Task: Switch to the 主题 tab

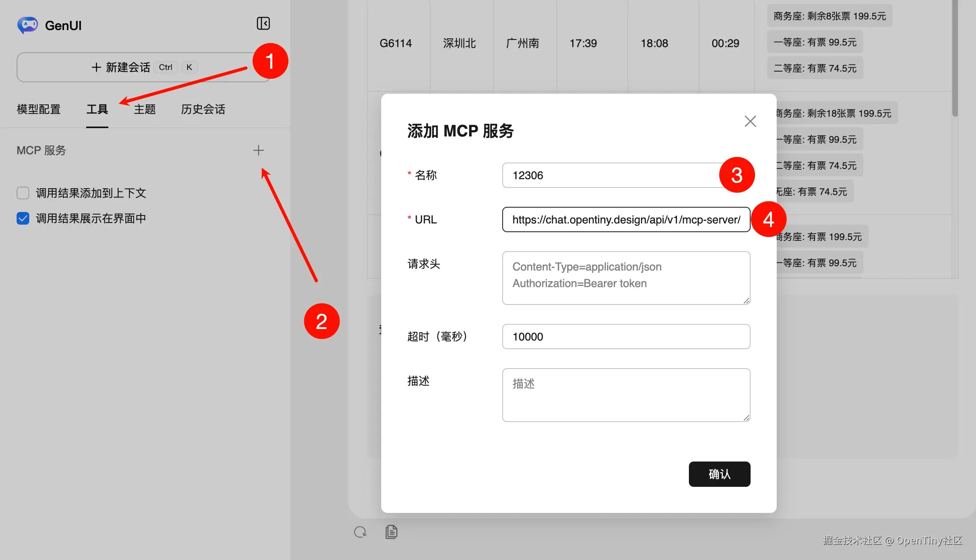Action: pyautogui.click(x=145, y=109)
